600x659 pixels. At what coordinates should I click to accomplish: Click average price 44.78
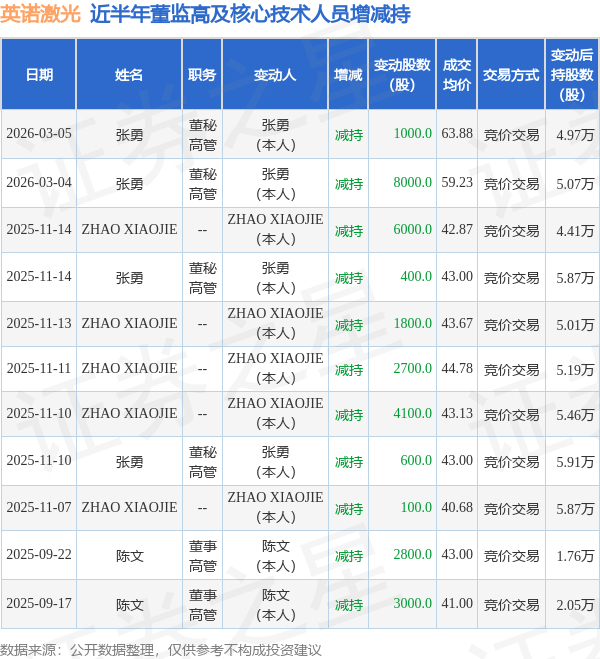pos(457,369)
